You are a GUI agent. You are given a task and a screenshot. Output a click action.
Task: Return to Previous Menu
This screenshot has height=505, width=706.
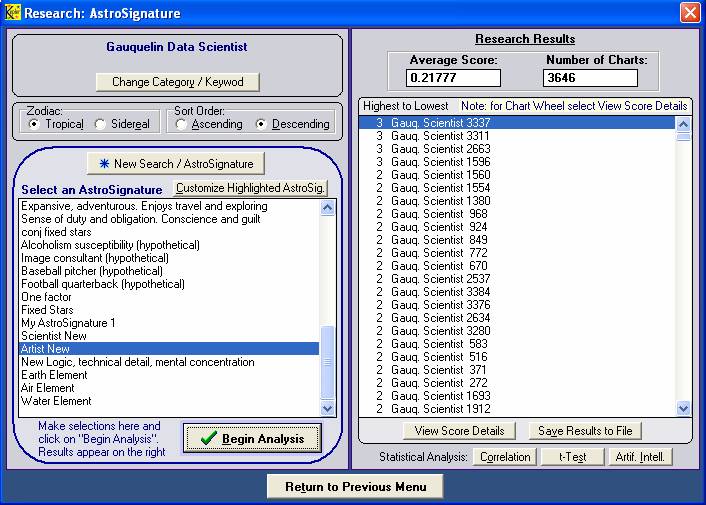coord(356,487)
